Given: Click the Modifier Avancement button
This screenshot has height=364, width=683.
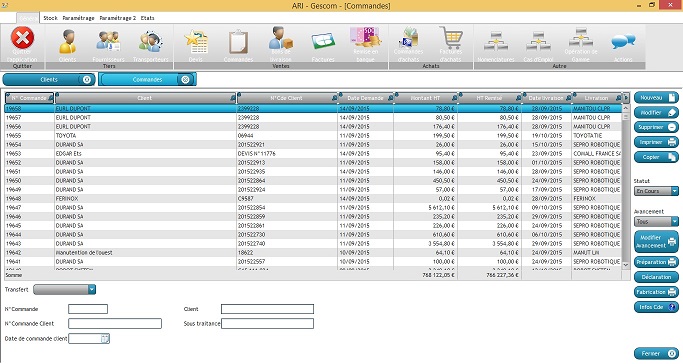Looking at the screenshot, I should tap(656, 242).
